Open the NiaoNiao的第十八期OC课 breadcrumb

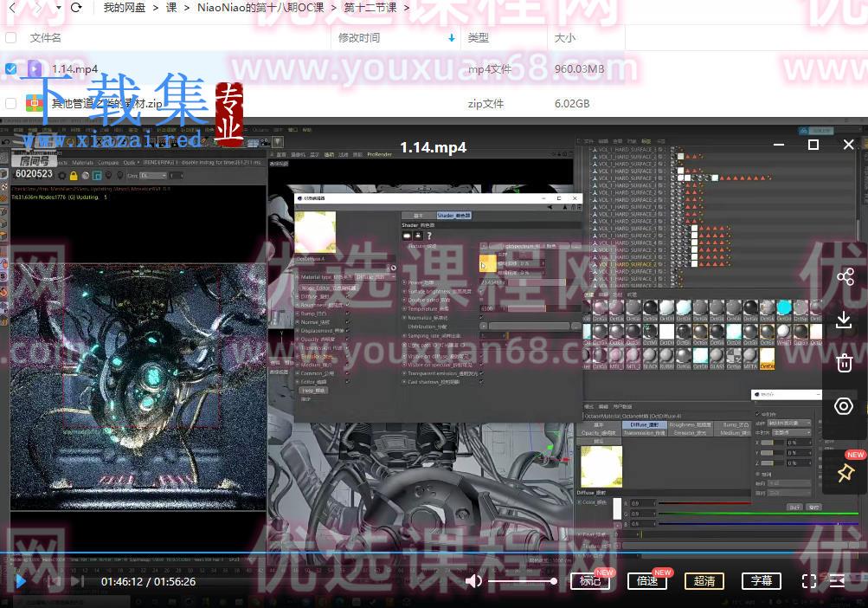coord(260,8)
